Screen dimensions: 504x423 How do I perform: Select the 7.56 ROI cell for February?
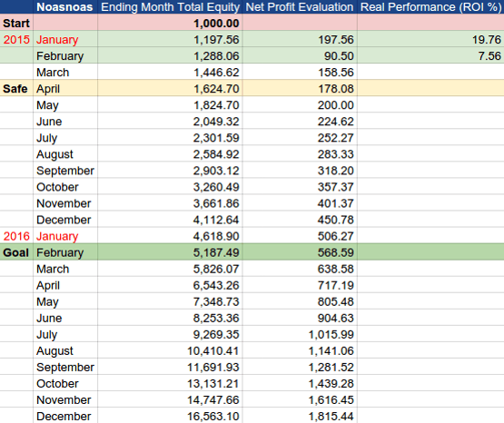coord(430,56)
